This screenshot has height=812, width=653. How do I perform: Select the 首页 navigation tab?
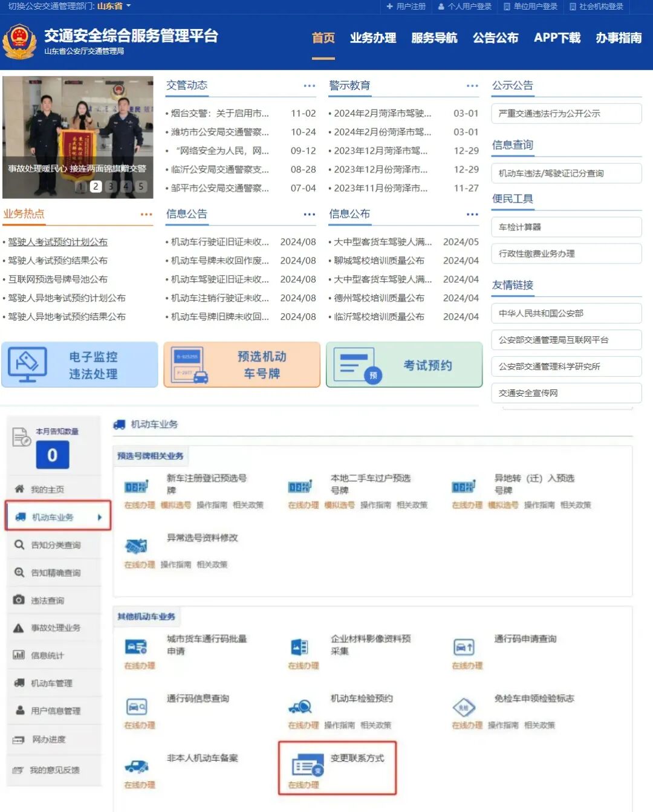coord(323,37)
